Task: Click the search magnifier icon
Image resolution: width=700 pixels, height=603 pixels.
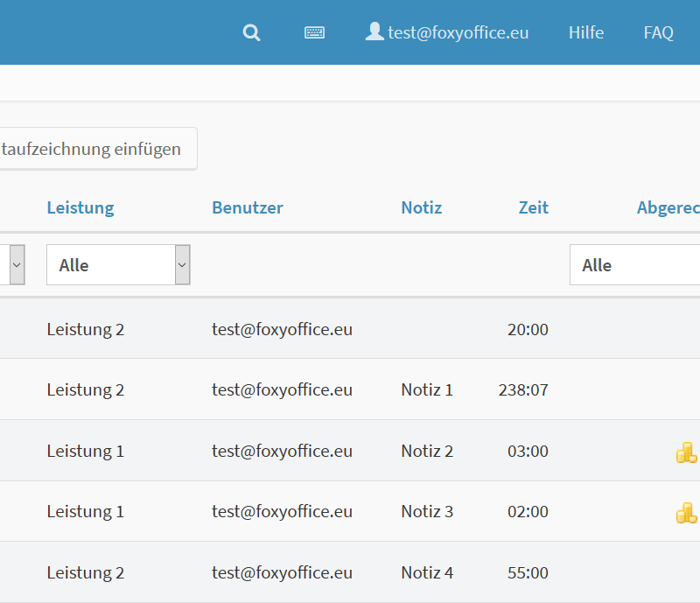Action: pos(252,33)
